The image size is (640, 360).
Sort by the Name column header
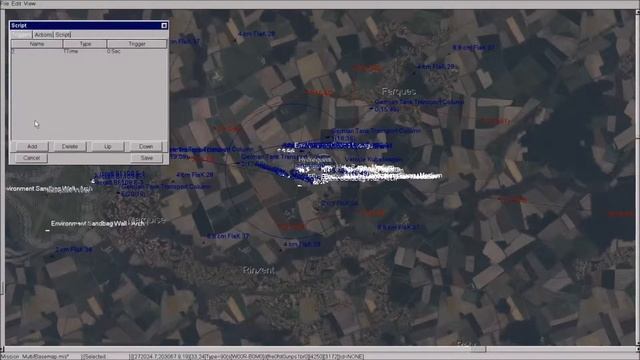(x=37, y=44)
